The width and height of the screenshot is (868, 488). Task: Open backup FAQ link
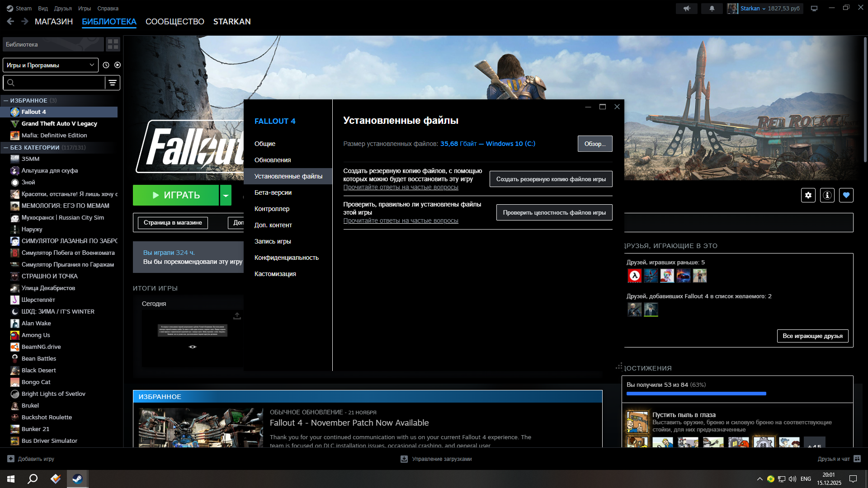tap(401, 187)
